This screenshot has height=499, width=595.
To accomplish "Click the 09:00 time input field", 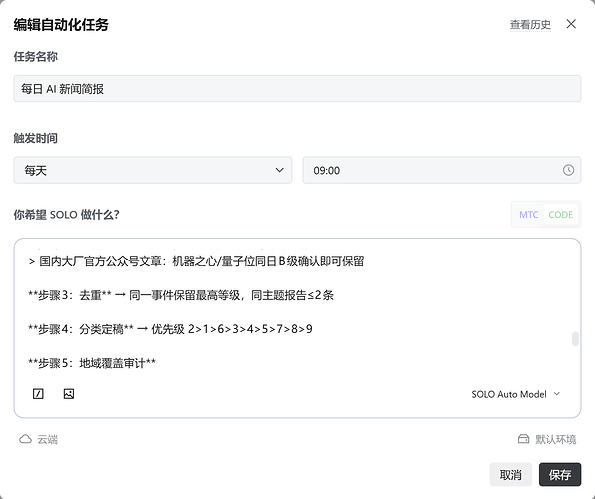I will (x=442, y=170).
